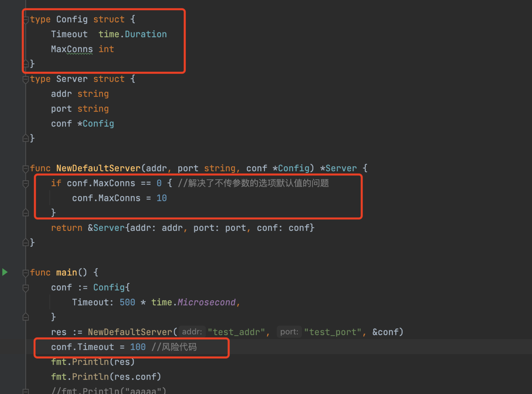Click the "test_addr" string argument
The height and width of the screenshot is (394, 532).
point(236,332)
